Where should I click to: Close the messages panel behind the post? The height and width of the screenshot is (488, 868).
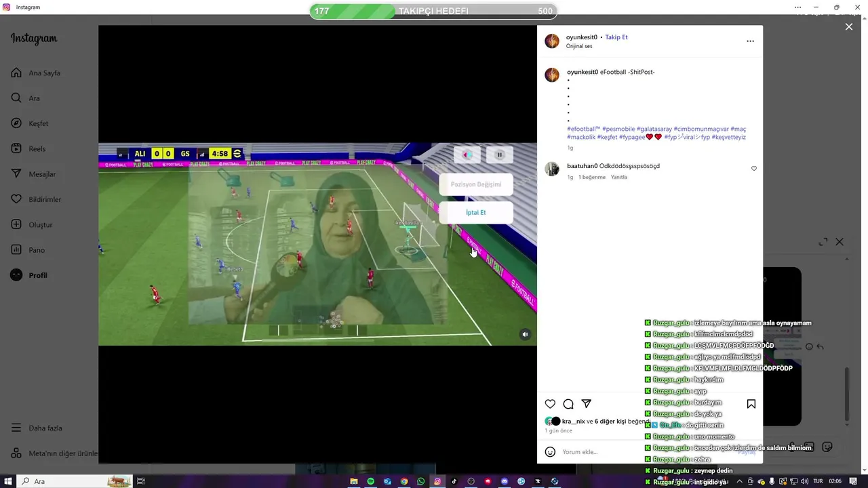(x=840, y=242)
